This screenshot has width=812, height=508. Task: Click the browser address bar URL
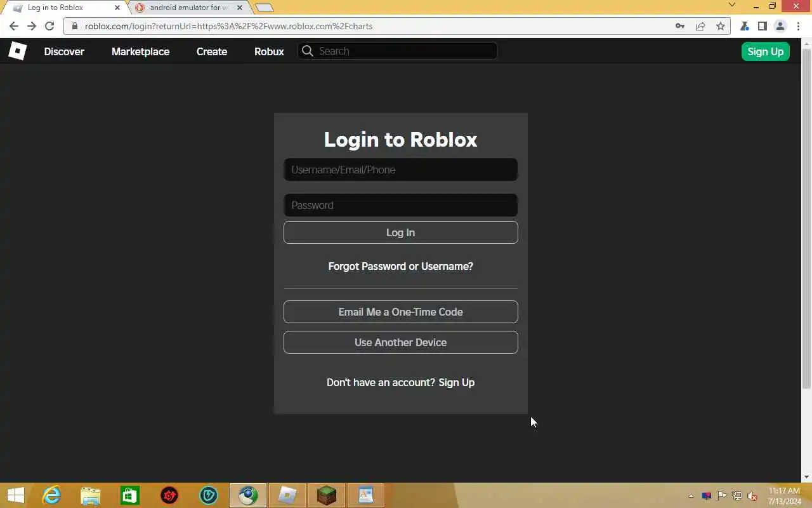pyautogui.click(x=228, y=26)
